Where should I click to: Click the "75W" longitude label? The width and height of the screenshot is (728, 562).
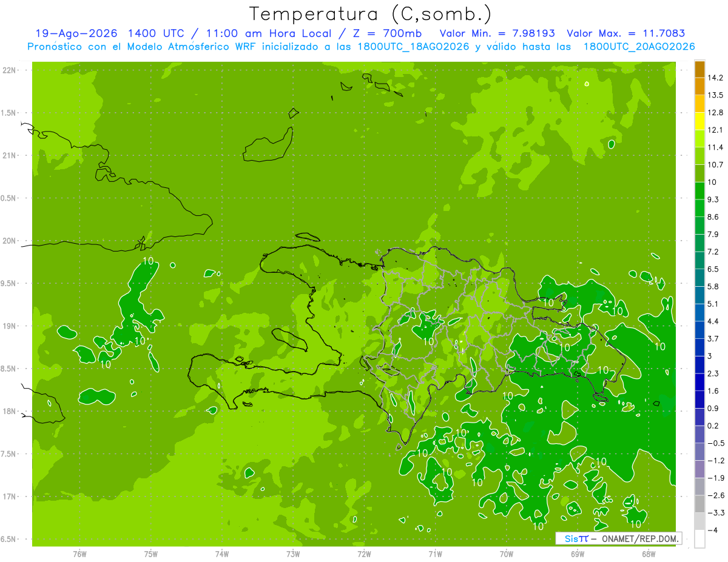click(150, 554)
